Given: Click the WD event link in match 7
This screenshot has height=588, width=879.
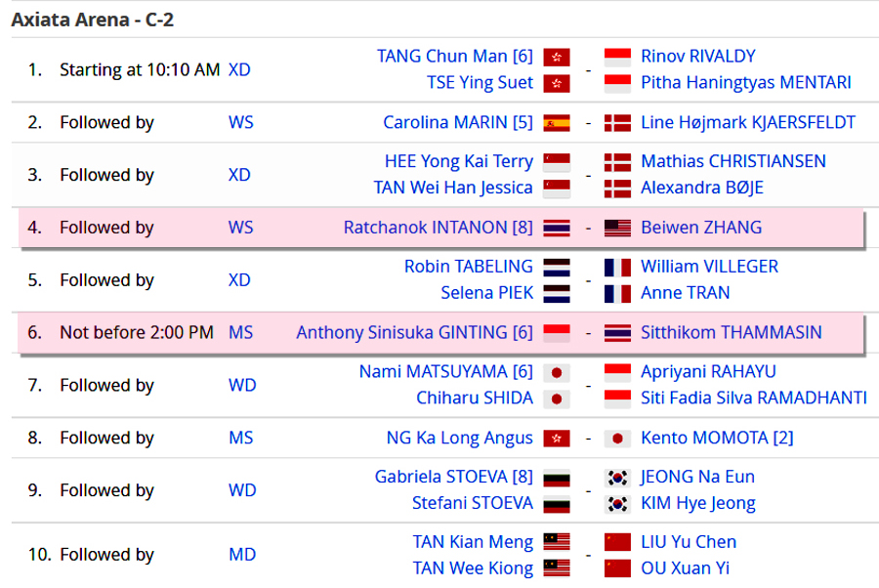Looking at the screenshot, I should 242,385.
